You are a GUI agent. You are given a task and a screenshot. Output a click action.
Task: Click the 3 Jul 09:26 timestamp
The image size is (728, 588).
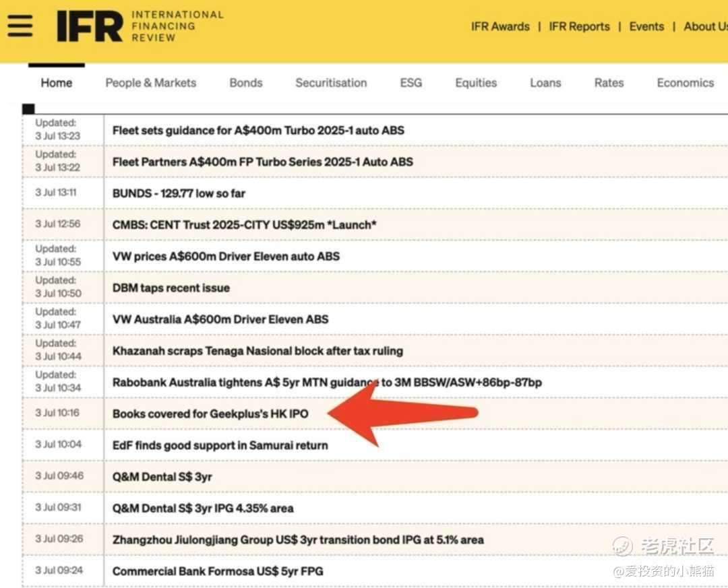click(59, 540)
